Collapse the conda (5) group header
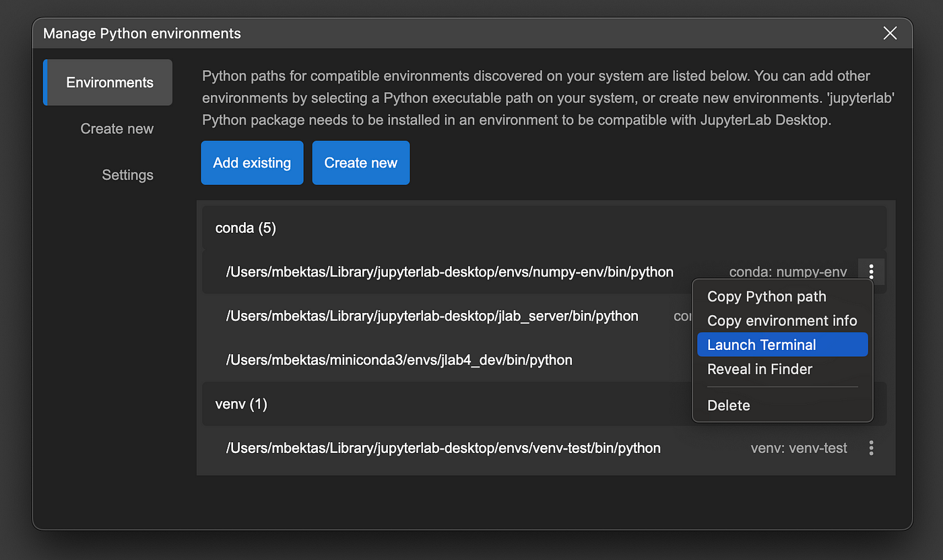 pyautogui.click(x=544, y=228)
